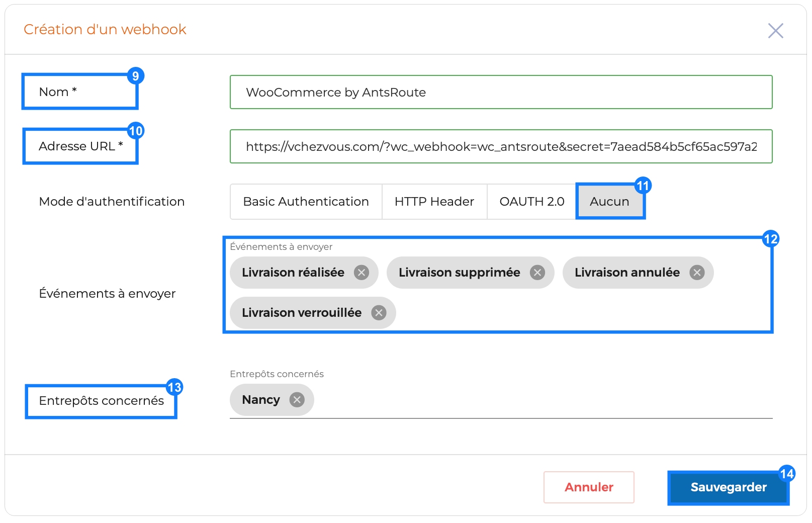Select HTTP Header authentication mode
Image resolution: width=812 pixels, height=523 pixels.
pyautogui.click(x=434, y=202)
